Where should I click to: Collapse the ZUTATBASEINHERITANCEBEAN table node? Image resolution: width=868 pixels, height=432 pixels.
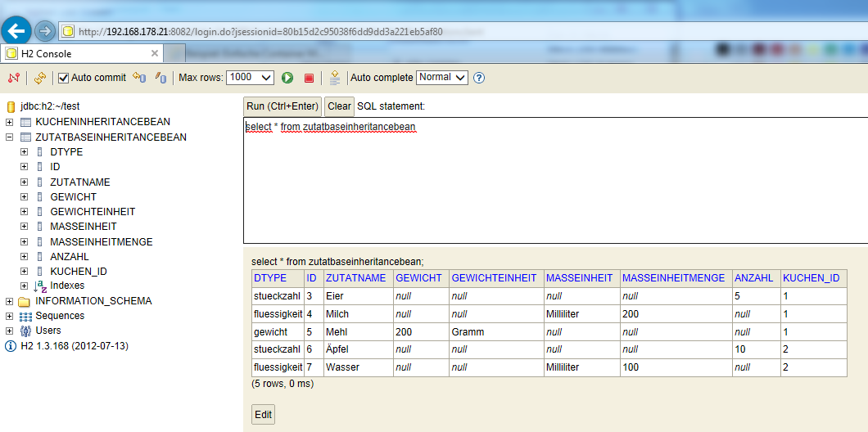tap(9, 137)
